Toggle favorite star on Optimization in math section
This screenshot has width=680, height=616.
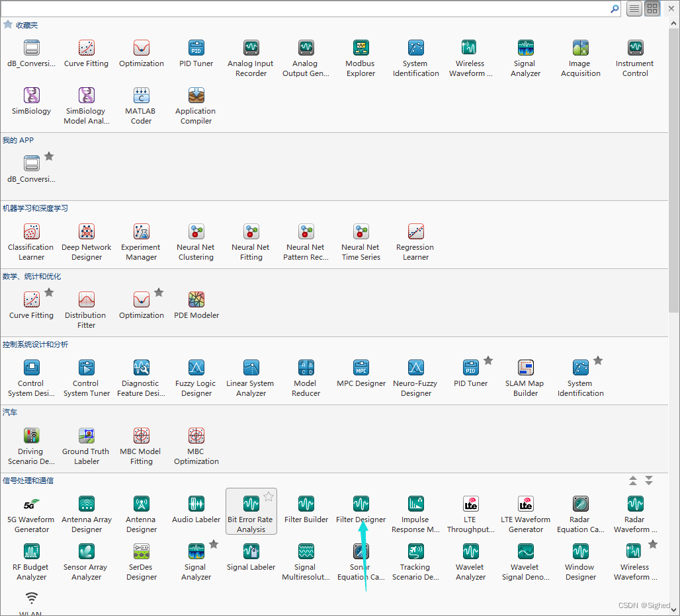click(159, 292)
